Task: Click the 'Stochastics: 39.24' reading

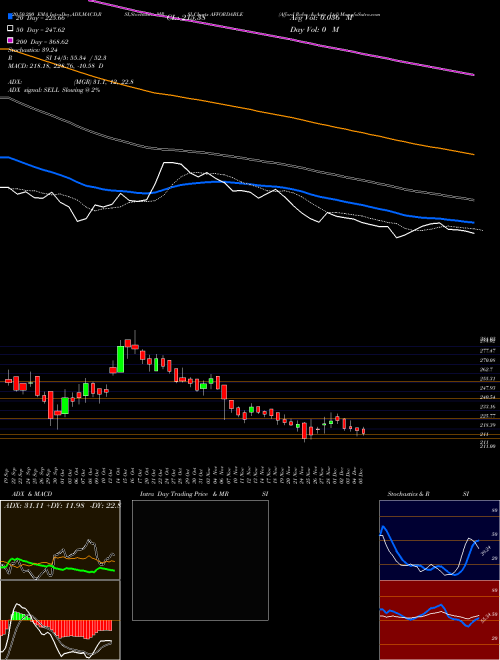Action: (x=32, y=49)
